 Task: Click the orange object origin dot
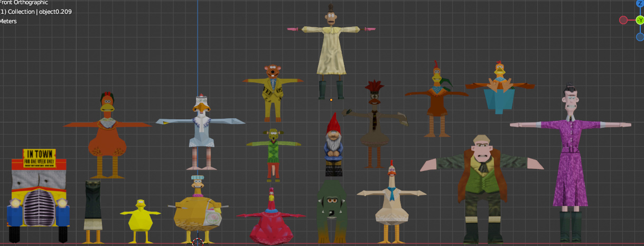tap(331, 99)
